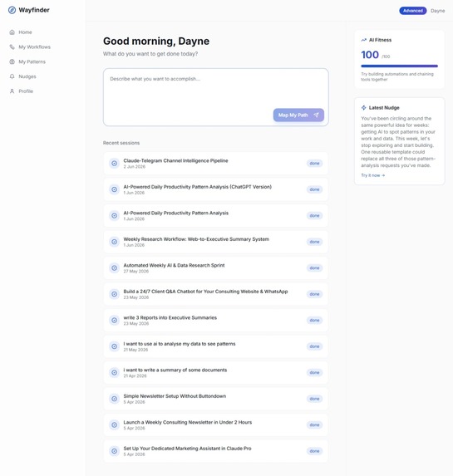
Task: Click the My Workflows icon in sidebar
Action: pos(12,47)
